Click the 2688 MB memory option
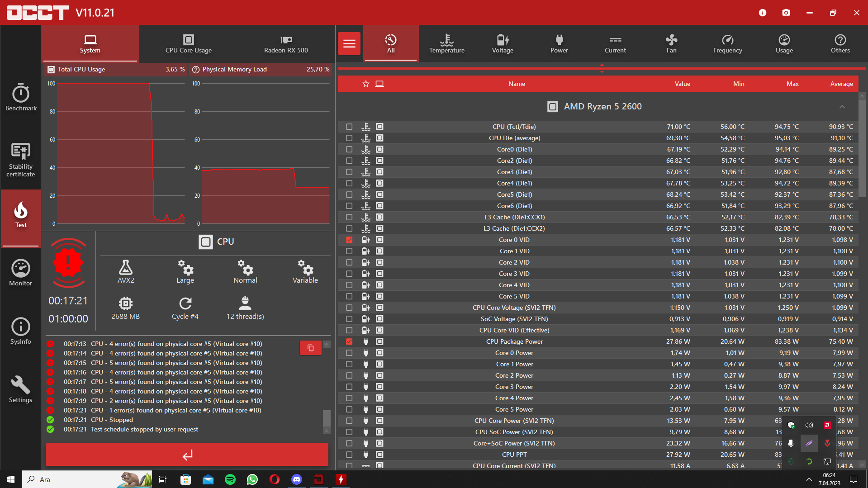Image resolution: width=868 pixels, height=488 pixels. 126,308
